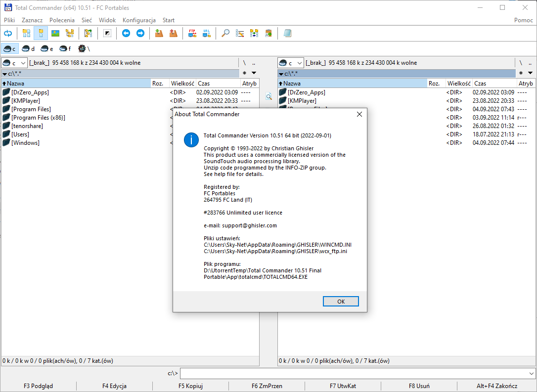537x392 pixels.
Task: Open the synchronize directories icon
Action: 254,33
